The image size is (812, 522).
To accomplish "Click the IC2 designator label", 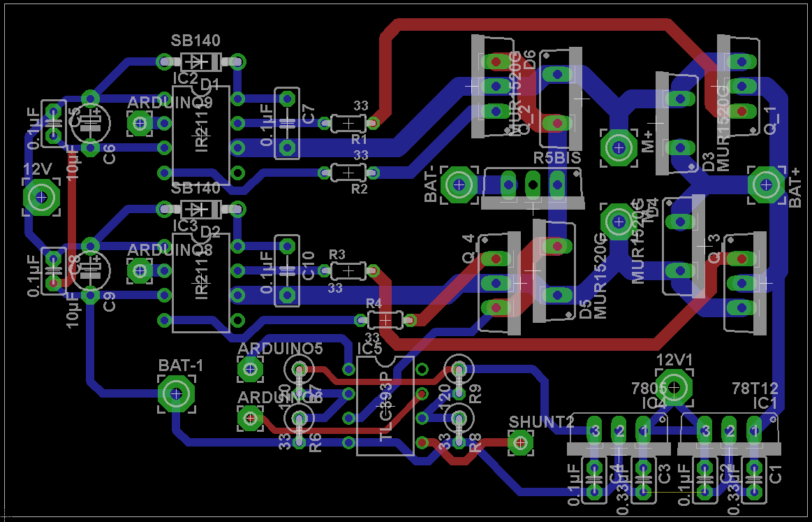I will pos(186,78).
